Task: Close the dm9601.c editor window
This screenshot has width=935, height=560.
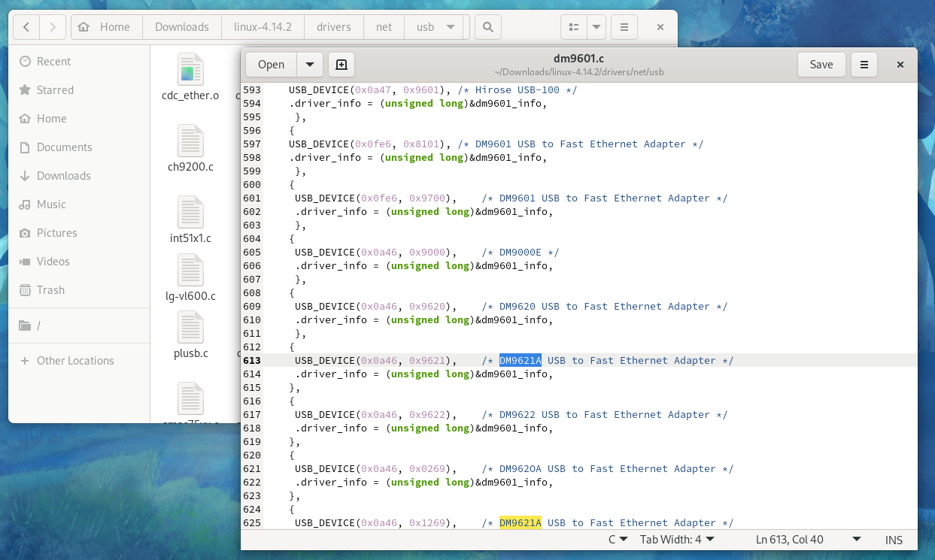Action: (x=900, y=65)
